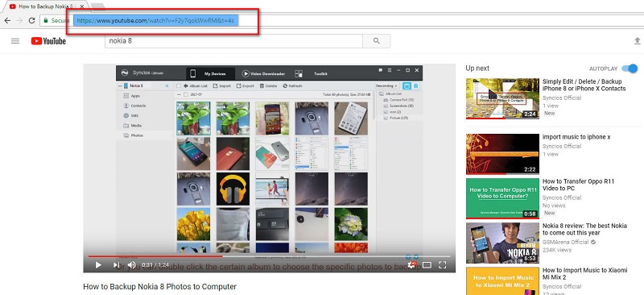
Task: Close the 'How to Backup Nokia 8' browser tab
Action: click(82, 6)
